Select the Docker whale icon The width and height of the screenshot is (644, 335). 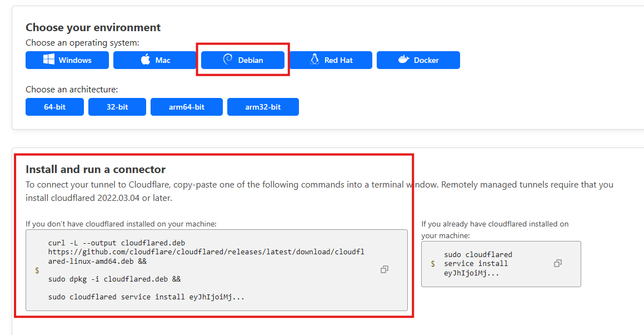coord(404,60)
